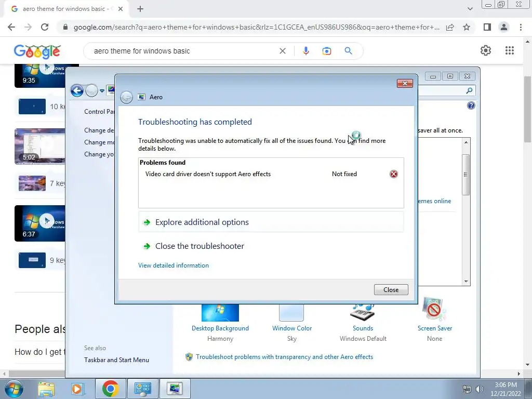Click the red Not fixed error icon
The image size is (532, 399).
tap(394, 174)
